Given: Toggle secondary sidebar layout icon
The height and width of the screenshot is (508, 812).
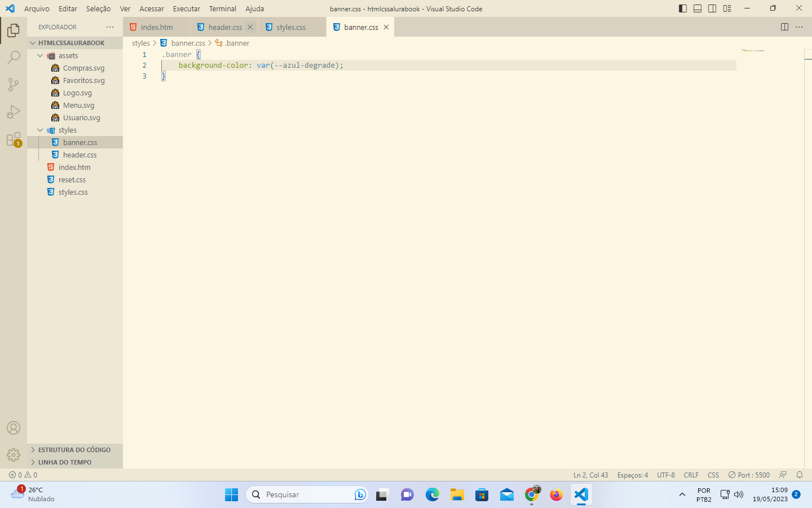Looking at the screenshot, I should pyautogui.click(x=712, y=8).
